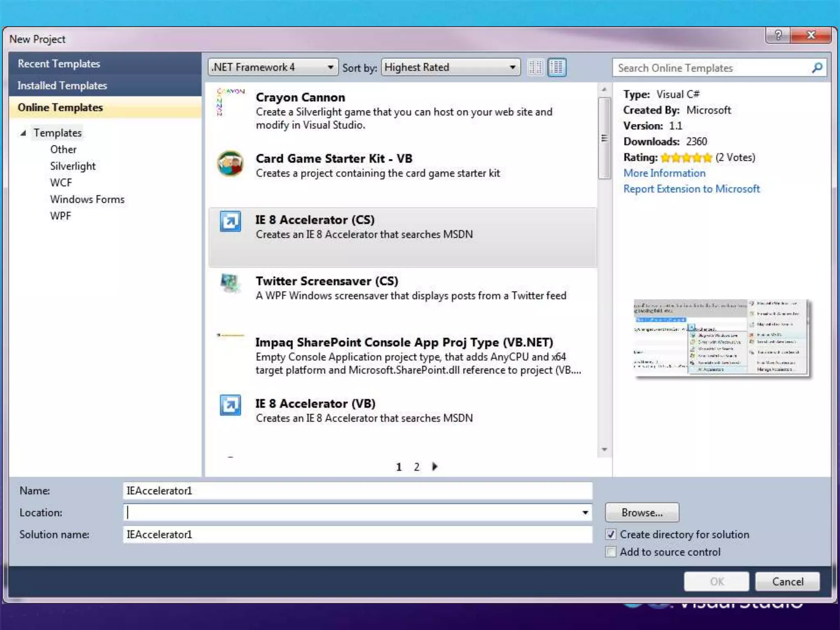Open the .NET Framework 4 dropdown

tap(273, 67)
